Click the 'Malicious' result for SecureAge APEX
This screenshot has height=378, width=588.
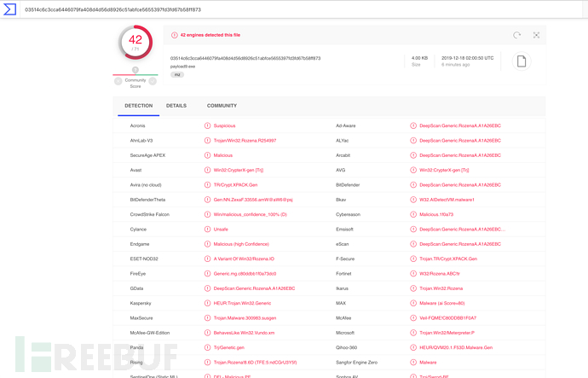tap(223, 155)
